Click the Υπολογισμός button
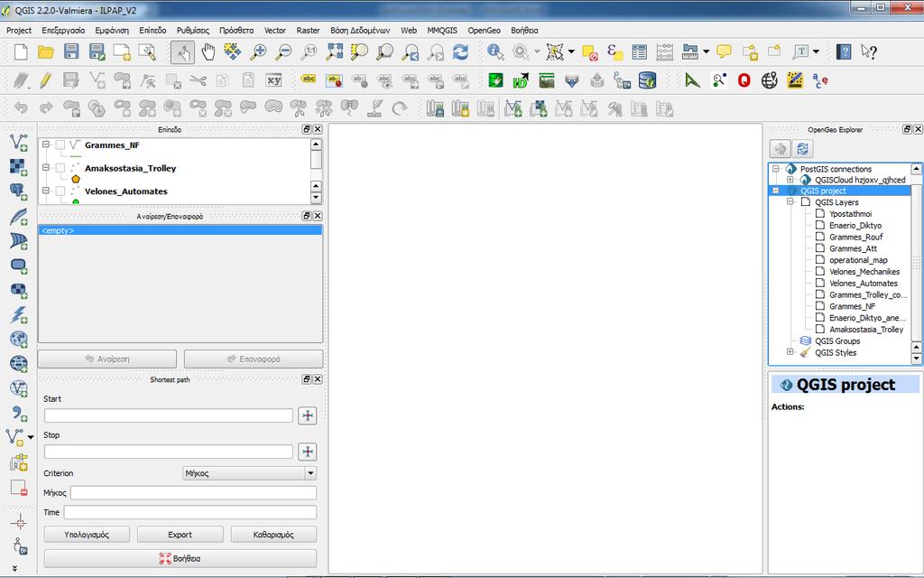The height and width of the screenshot is (578, 924). tap(87, 535)
